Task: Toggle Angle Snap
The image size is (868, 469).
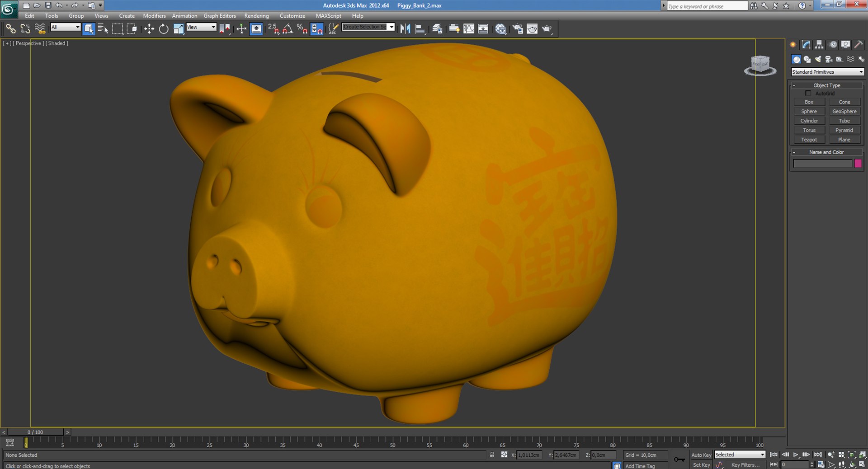Action: 288,29
